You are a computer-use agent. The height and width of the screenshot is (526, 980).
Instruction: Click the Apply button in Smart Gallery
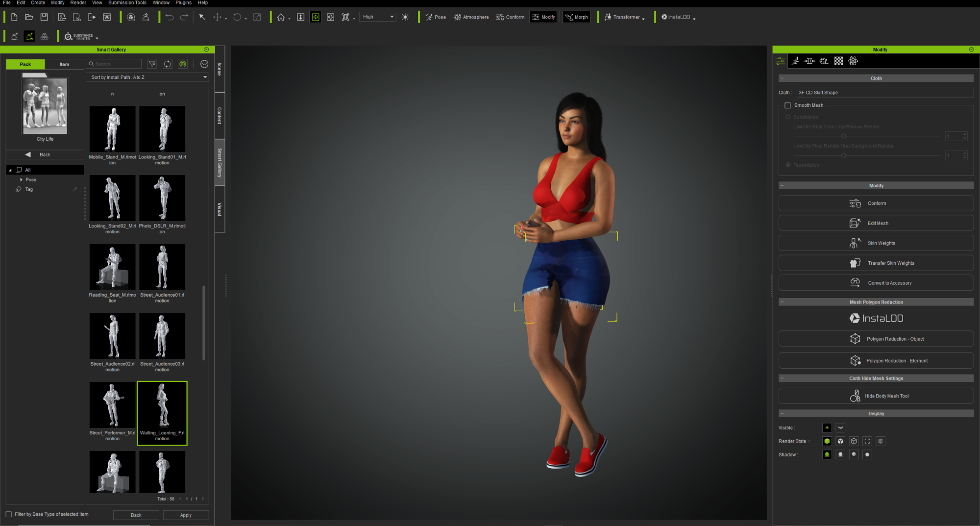point(186,515)
